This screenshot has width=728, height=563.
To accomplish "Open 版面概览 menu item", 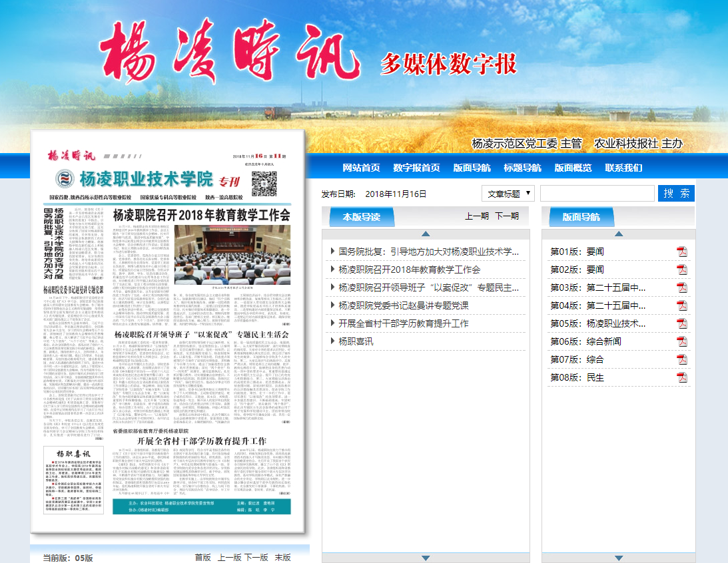I will [573, 168].
